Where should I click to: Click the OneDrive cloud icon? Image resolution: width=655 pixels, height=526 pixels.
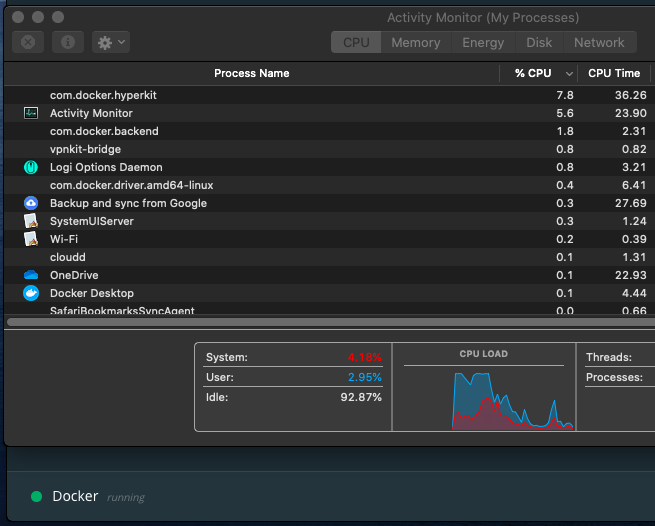(x=31, y=275)
